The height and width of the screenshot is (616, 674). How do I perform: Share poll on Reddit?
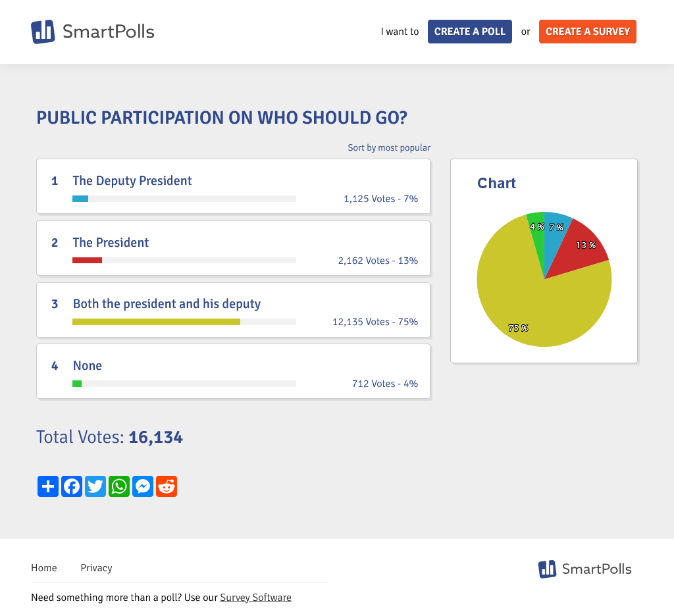[x=167, y=486]
